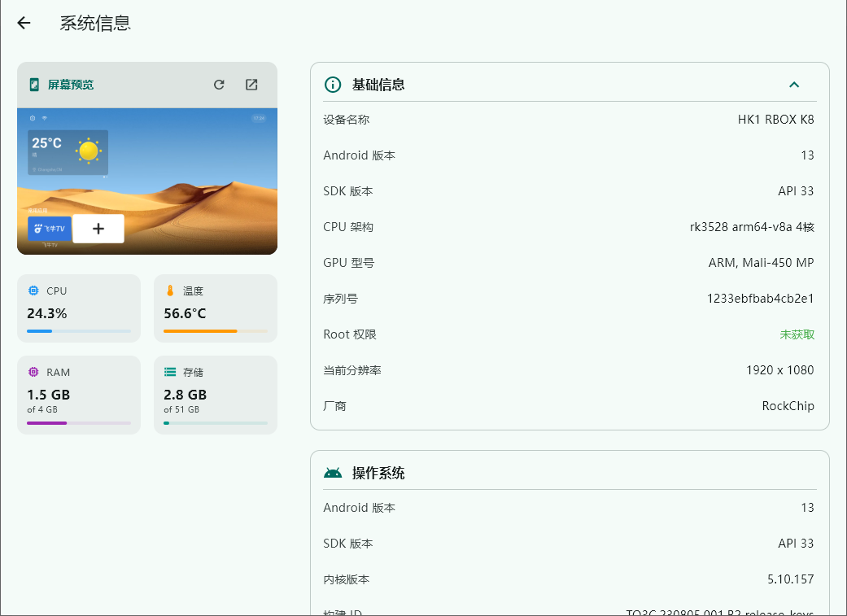Click the 基础信息 info circle icon
The width and height of the screenshot is (847, 616).
click(333, 85)
